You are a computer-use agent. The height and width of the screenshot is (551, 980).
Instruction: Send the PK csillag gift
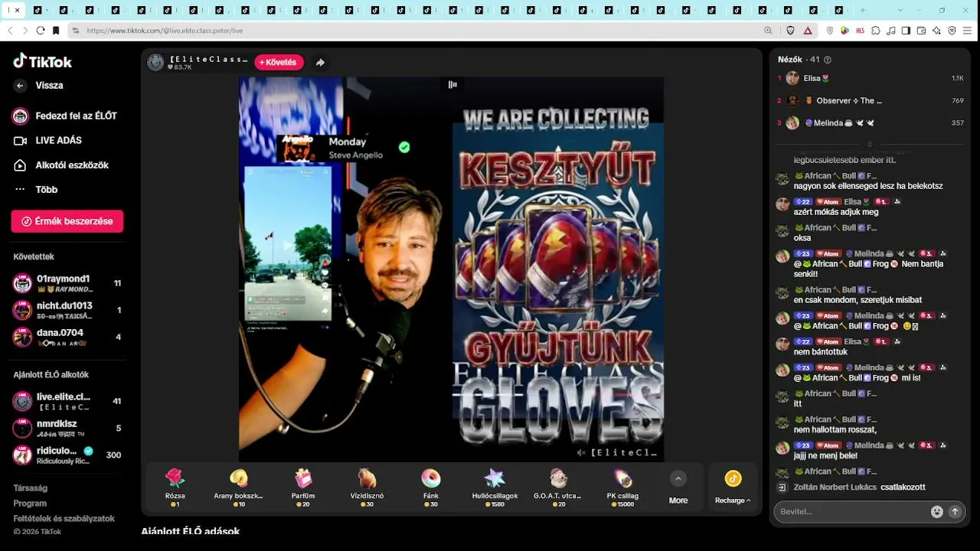tap(622, 487)
